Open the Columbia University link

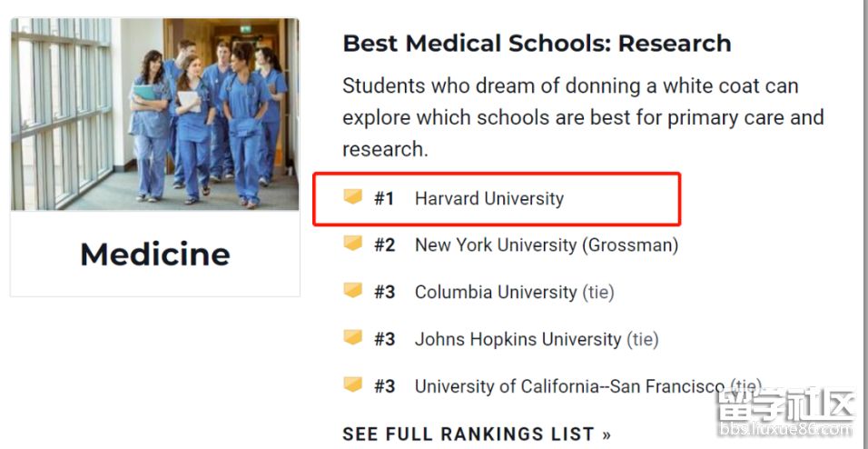(x=496, y=292)
